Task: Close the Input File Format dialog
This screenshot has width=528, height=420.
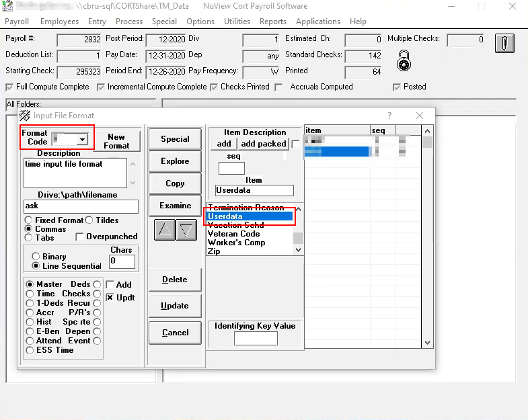Action: pos(420,116)
